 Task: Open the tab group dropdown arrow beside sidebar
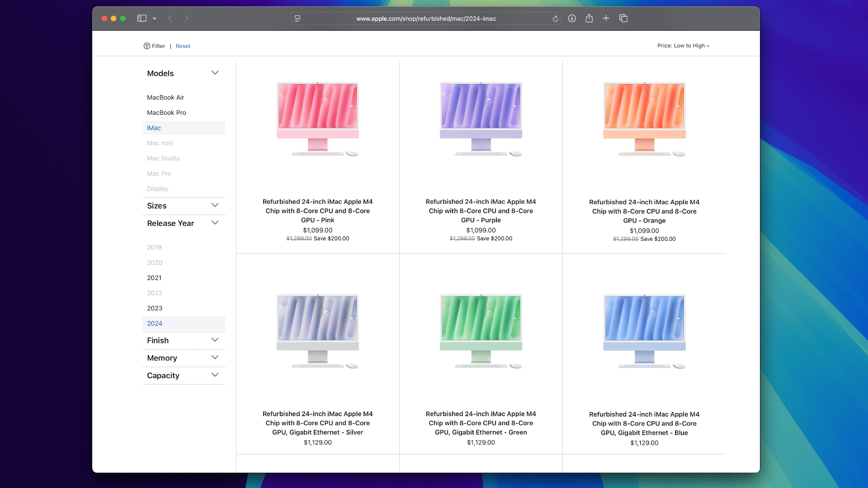click(x=155, y=19)
